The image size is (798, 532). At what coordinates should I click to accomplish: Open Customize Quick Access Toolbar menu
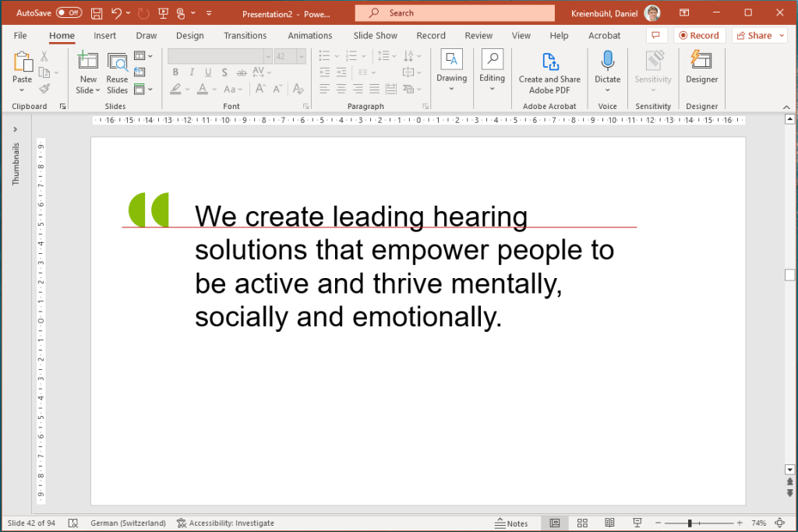click(209, 14)
